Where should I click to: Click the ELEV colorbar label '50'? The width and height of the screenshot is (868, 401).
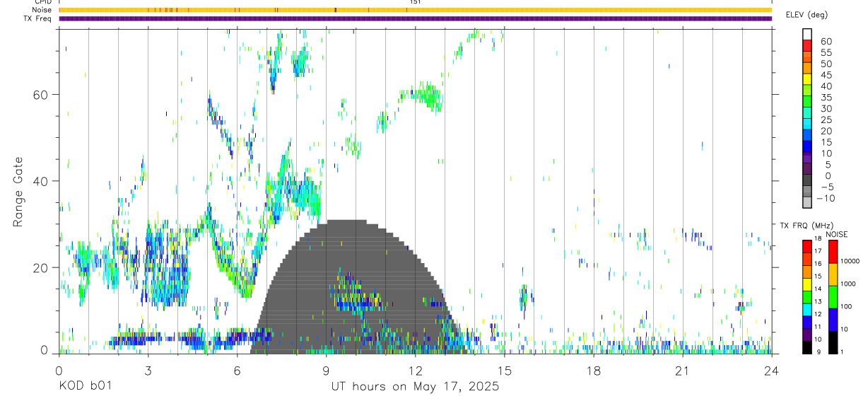click(826, 64)
